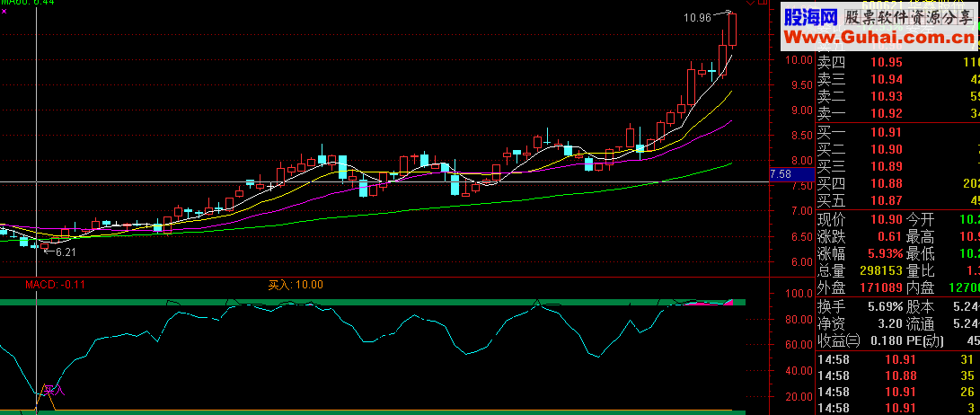
Task: Click the PE(动) dynamic PE label
Action: point(925,341)
